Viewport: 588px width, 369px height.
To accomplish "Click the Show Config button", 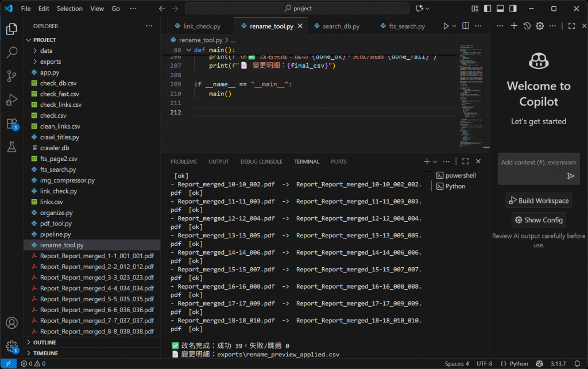I will [x=539, y=220].
